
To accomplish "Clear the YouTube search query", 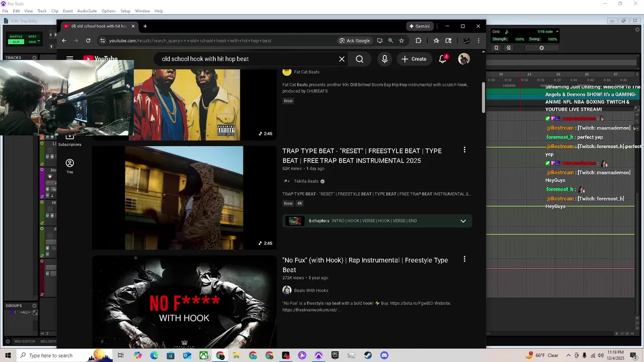I will click(342, 59).
